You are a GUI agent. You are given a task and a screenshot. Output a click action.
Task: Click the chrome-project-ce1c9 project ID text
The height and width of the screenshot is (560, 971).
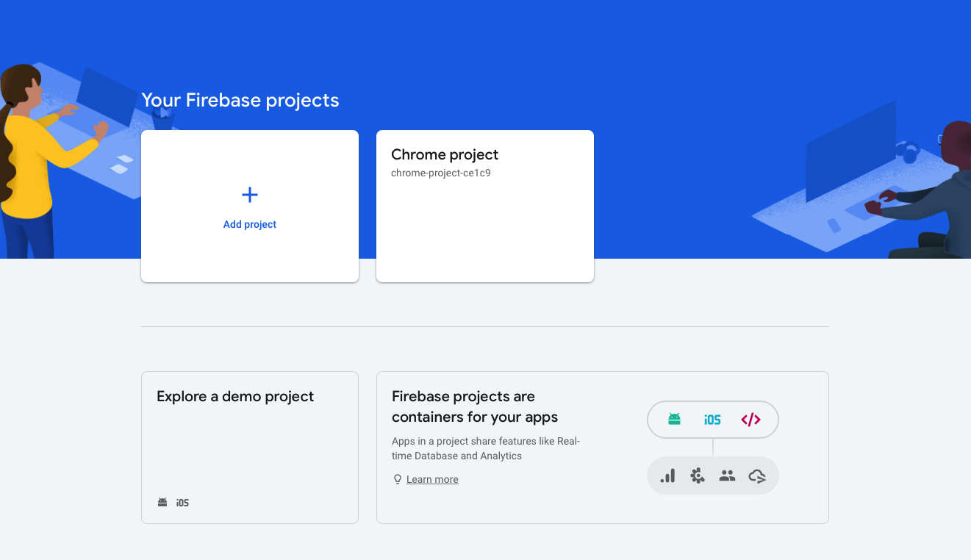click(441, 173)
